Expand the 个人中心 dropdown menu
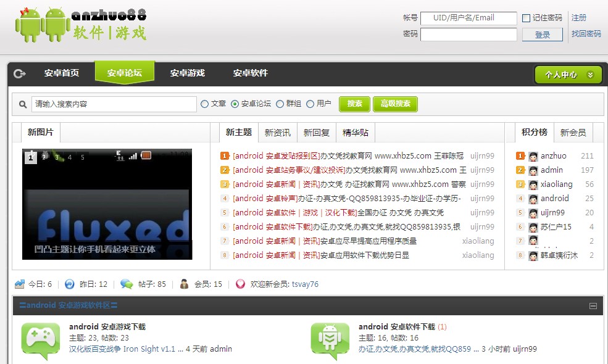The height and width of the screenshot is (364, 608). coord(568,75)
